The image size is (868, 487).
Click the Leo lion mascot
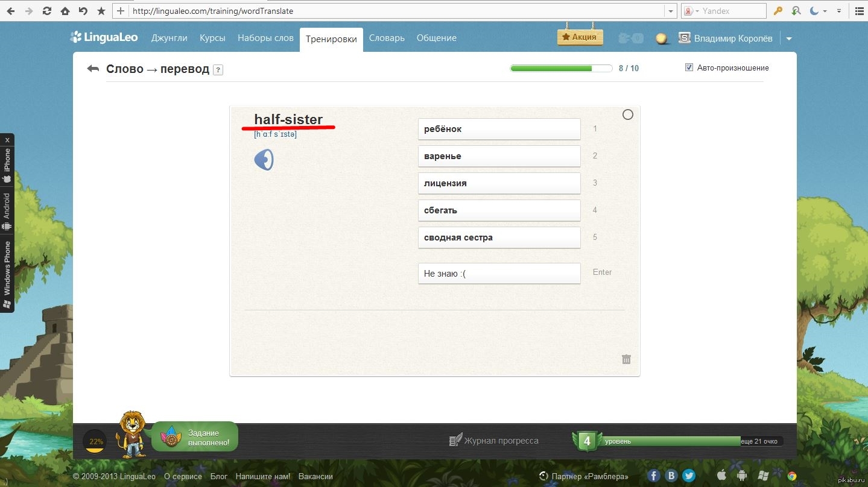point(132,435)
